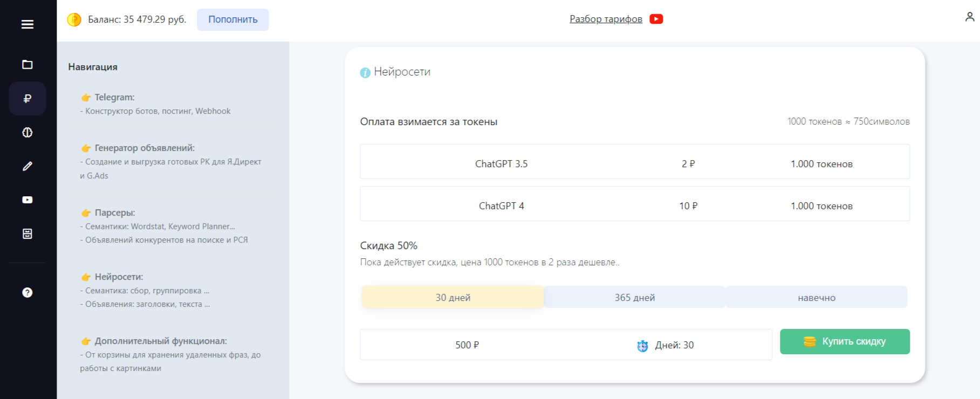Open the storage drawer sidebar icon
Viewport: 980px width, 399px height.
(28, 233)
